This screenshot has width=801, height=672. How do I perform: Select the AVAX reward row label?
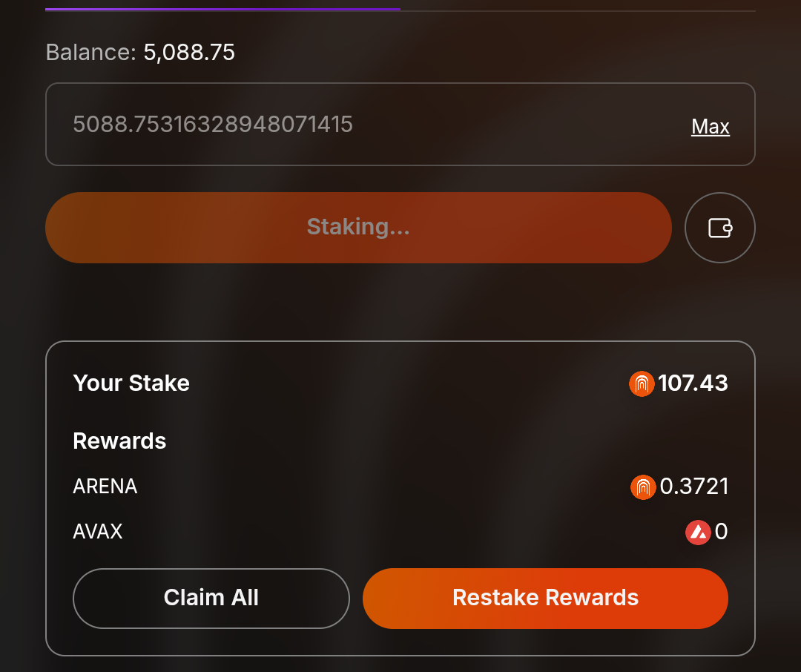98,532
